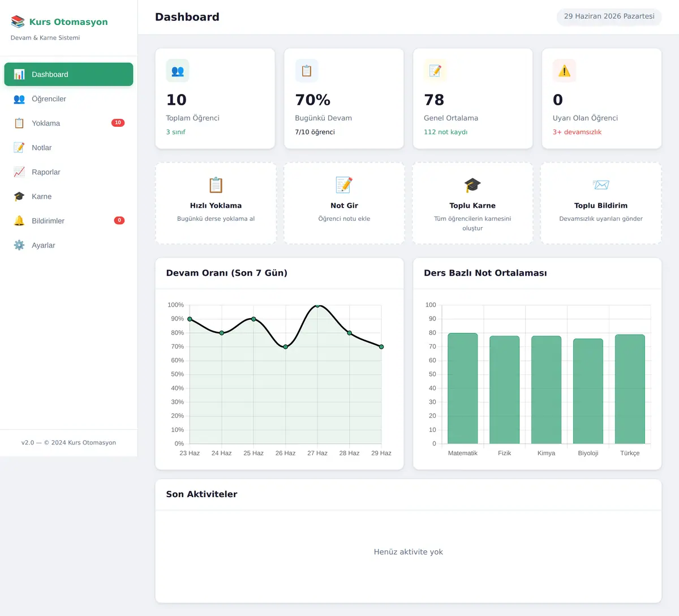Click the Genel Ortalama card memo icon

tap(435, 71)
